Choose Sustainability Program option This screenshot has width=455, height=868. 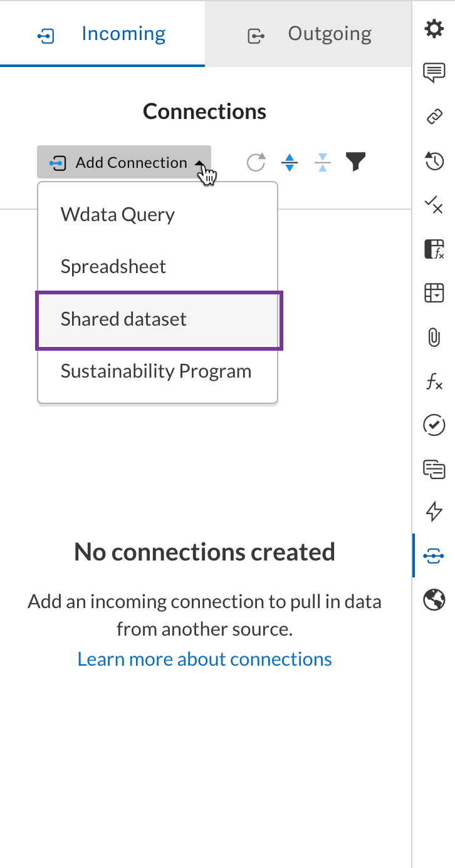pos(156,371)
